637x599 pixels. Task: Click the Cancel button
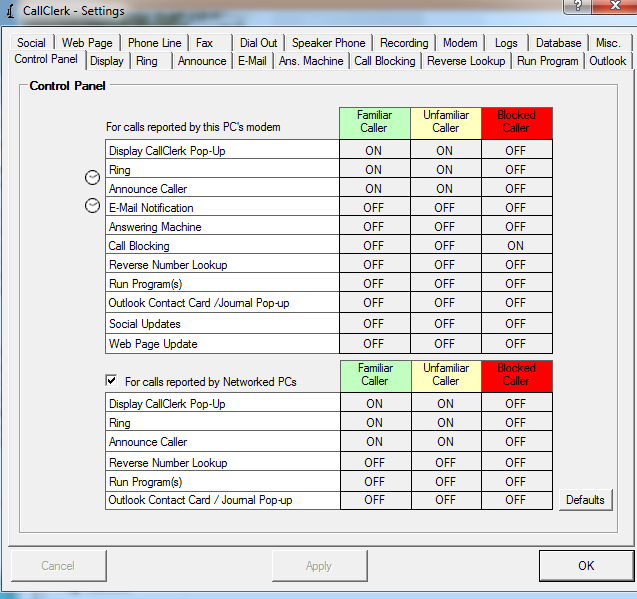click(x=58, y=565)
